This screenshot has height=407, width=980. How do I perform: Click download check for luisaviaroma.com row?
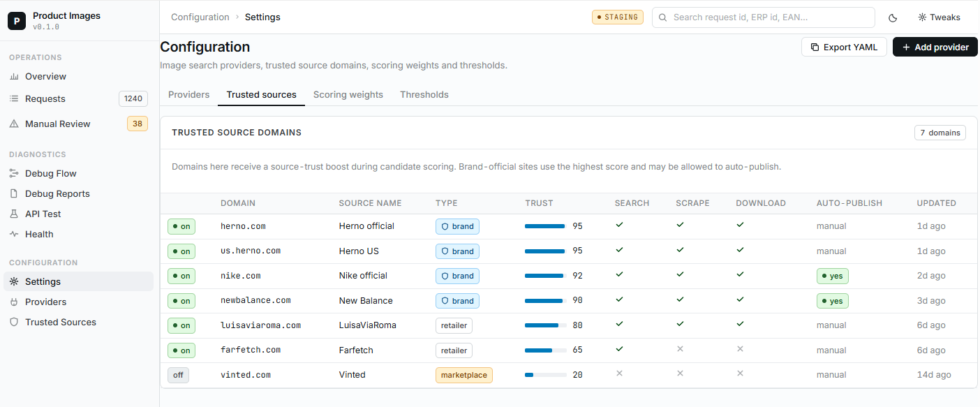740,324
